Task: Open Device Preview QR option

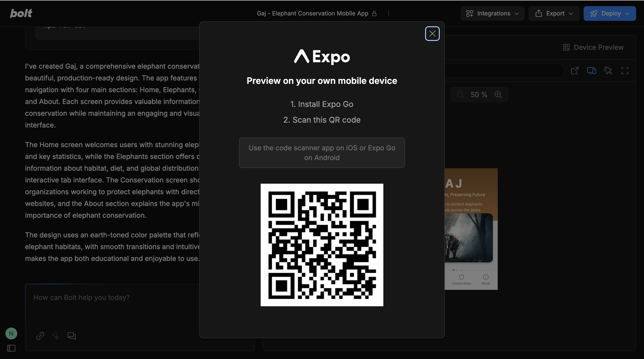Action: click(x=593, y=47)
